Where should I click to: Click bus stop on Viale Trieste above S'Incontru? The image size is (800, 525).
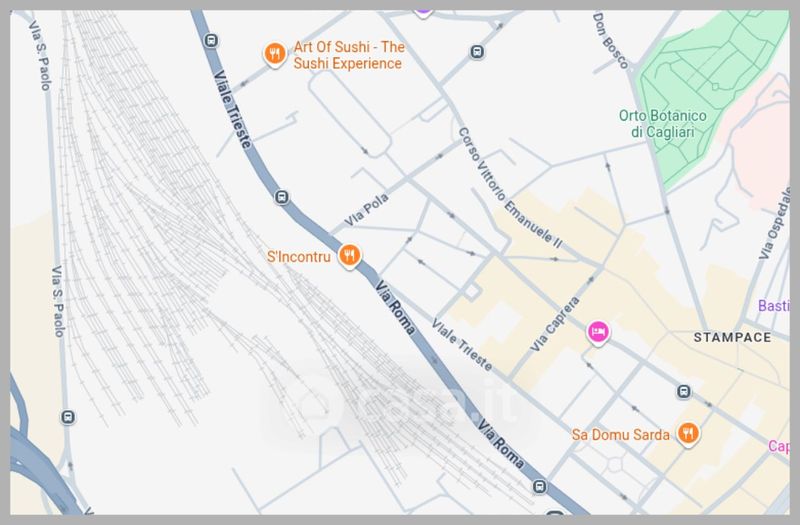282,196
